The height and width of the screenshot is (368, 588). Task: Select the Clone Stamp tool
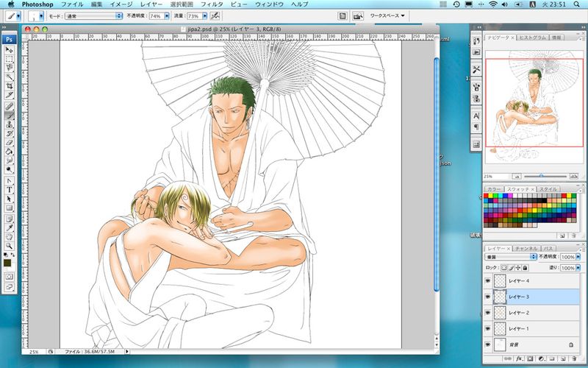(9, 124)
